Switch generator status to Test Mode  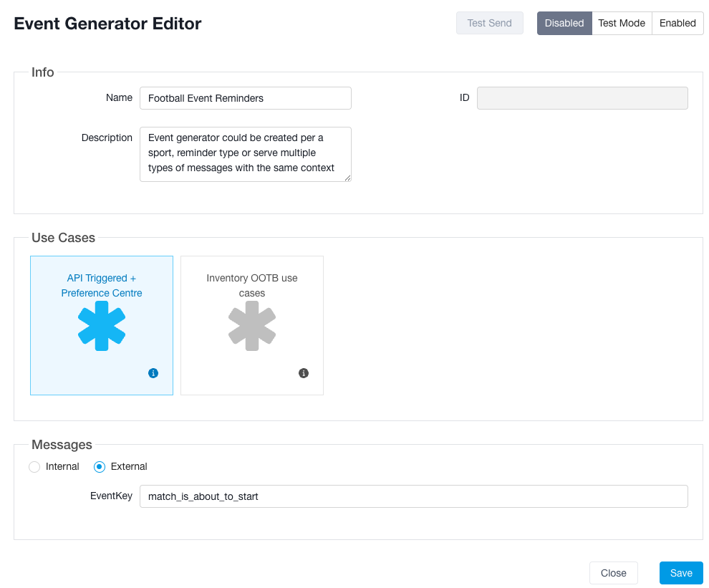click(x=622, y=23)
